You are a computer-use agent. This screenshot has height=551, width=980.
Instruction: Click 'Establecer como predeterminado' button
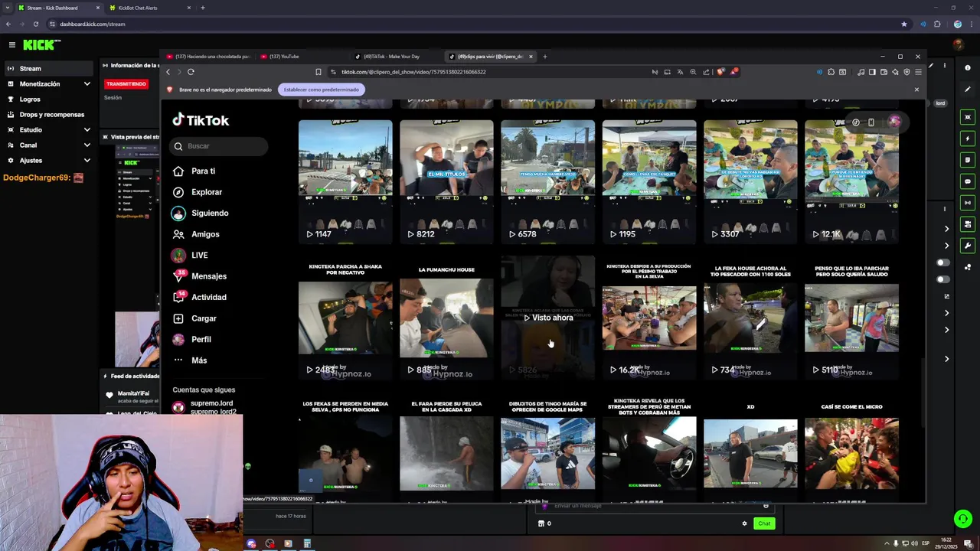pos(322,90)
